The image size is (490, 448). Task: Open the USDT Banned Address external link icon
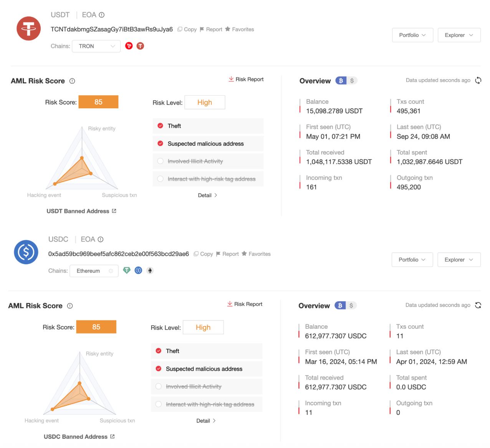point(114,211)
